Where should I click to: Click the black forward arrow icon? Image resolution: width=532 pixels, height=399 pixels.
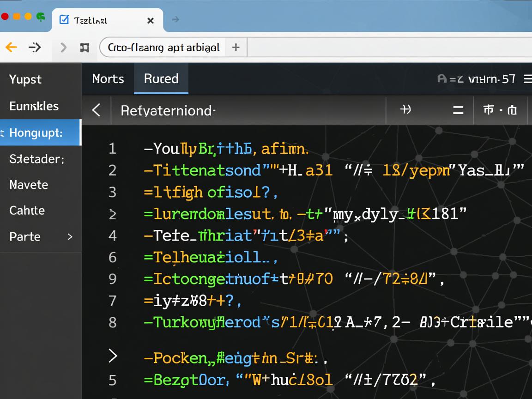tap(35, 47)
